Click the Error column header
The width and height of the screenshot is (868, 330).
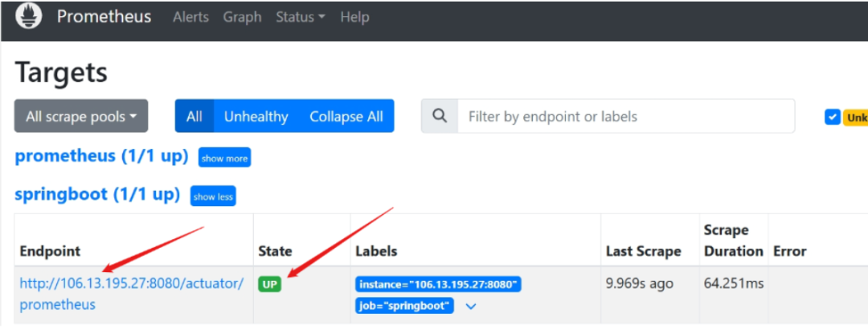(x=790, y=251)
